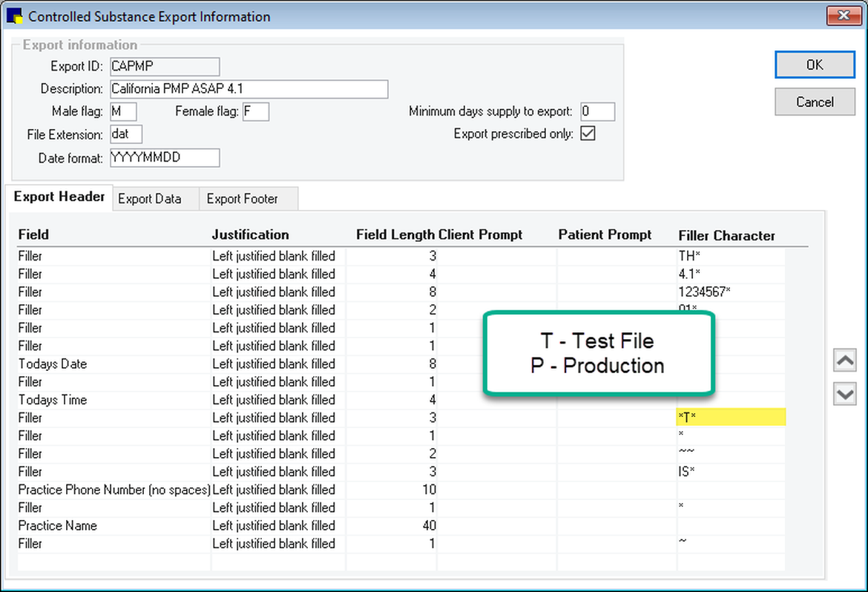Viewport: 868px width, 592px height.
Task: Edit the Description field
Action: (x=249, y=88)
